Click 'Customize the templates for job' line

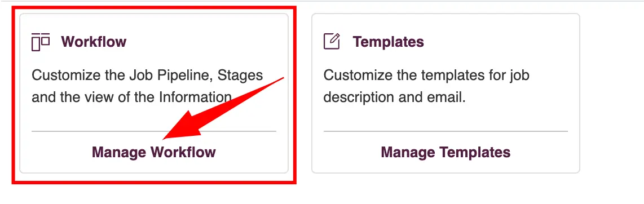tap(426, 75)
